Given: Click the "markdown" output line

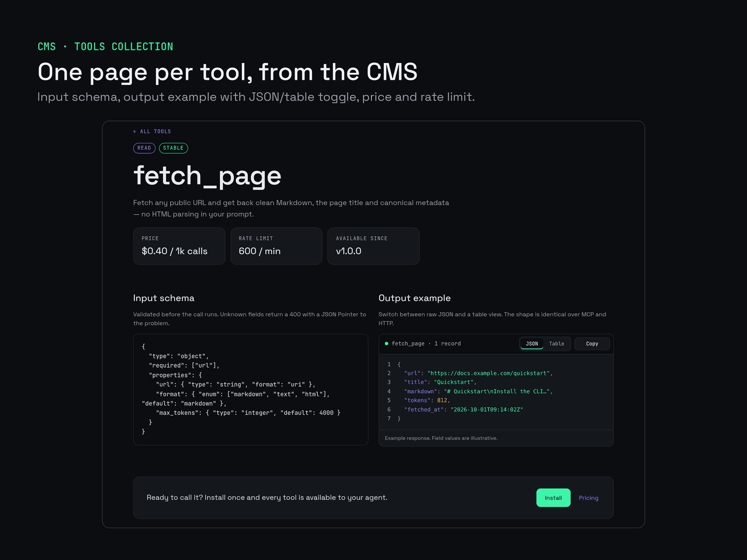Looking at the screenshot, I should coord(479,392).
